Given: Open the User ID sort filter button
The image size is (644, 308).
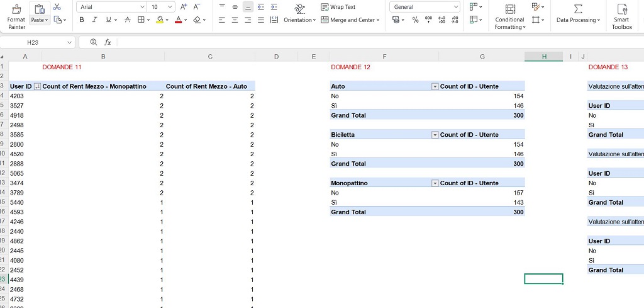Looking at the screenshot, I should 37,86.
